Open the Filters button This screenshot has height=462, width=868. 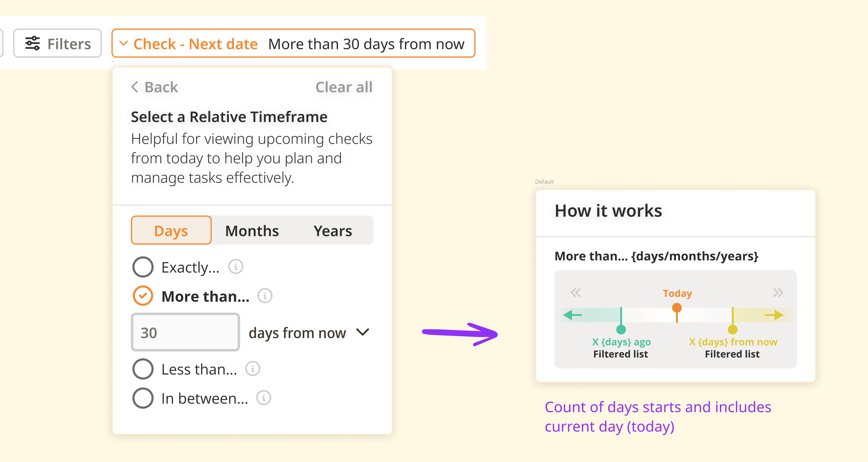(x=58, y=43)
